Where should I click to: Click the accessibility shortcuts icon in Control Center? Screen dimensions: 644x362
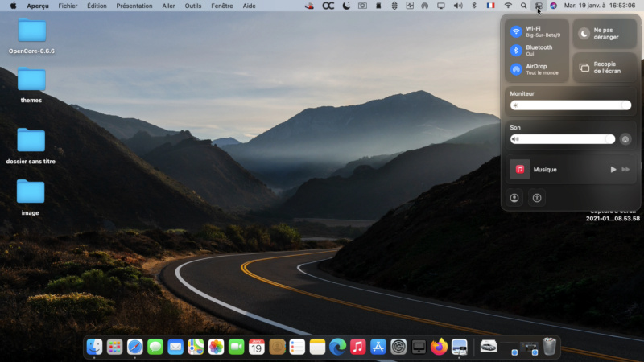[x=537, y=198]
